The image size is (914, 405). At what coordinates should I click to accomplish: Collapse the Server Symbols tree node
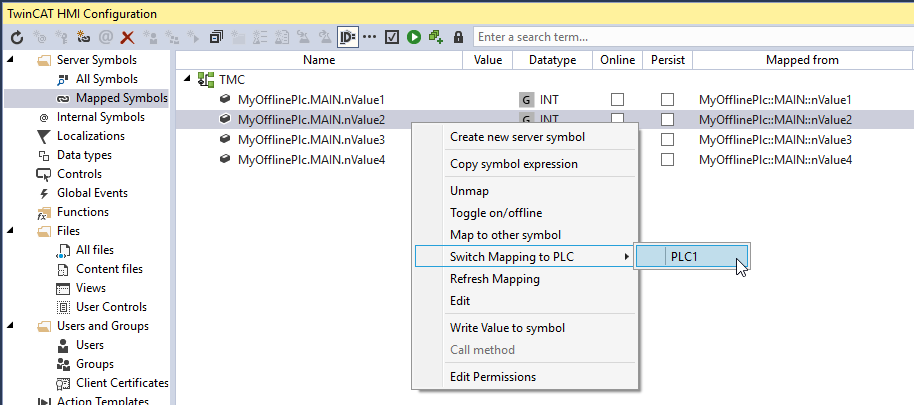coord(11,60)
